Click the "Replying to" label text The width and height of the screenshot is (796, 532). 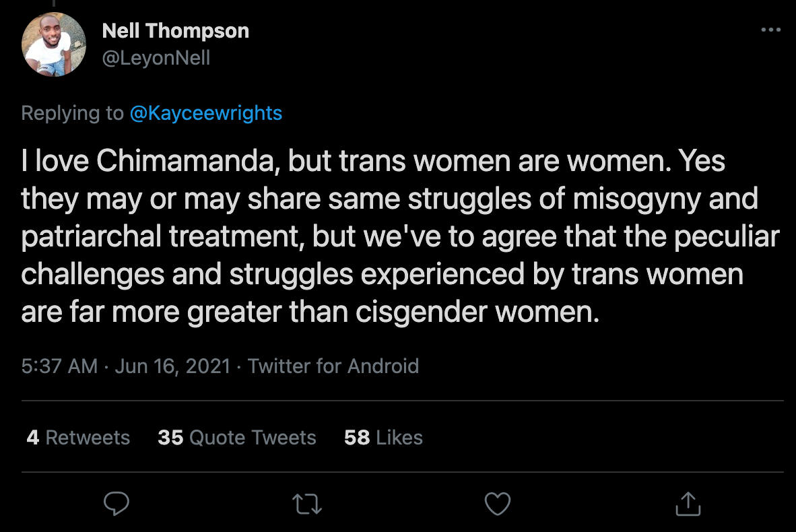(x=72, y=112)
